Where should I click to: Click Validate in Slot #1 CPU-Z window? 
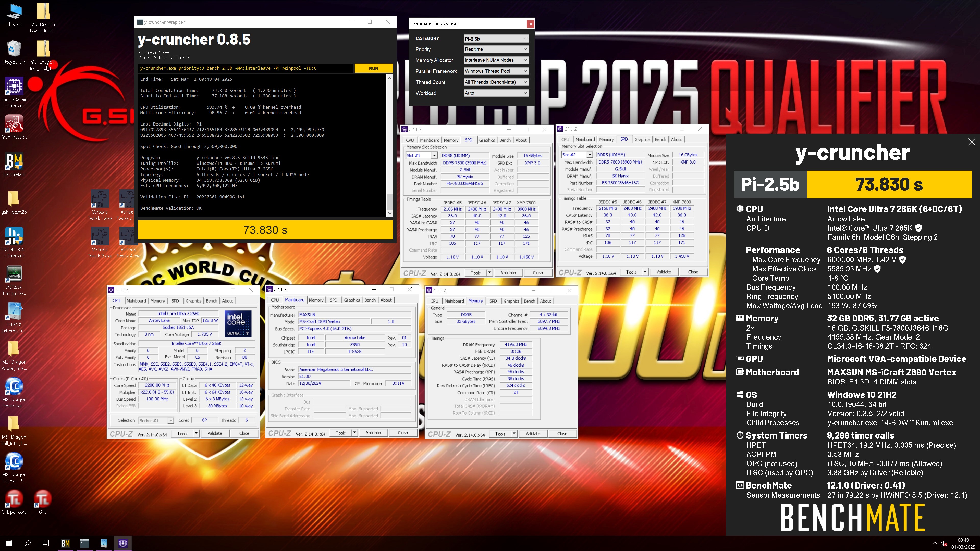(508, 273)
